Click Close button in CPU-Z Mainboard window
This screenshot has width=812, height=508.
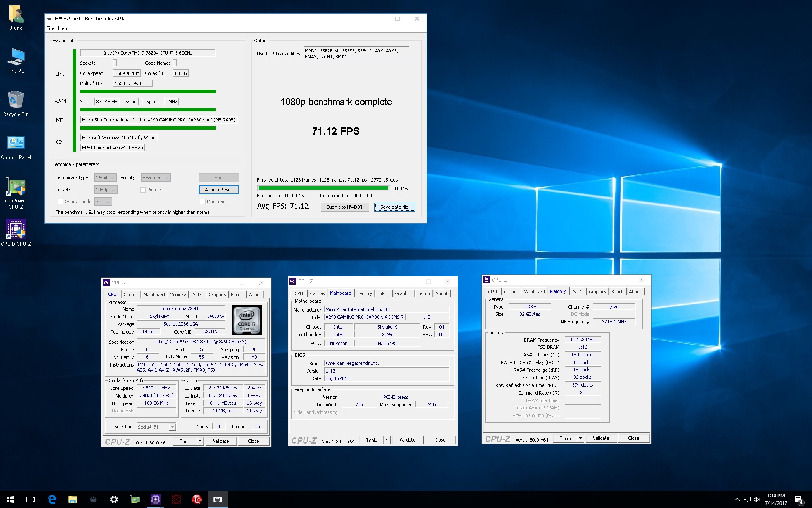[x=440, y=440]
